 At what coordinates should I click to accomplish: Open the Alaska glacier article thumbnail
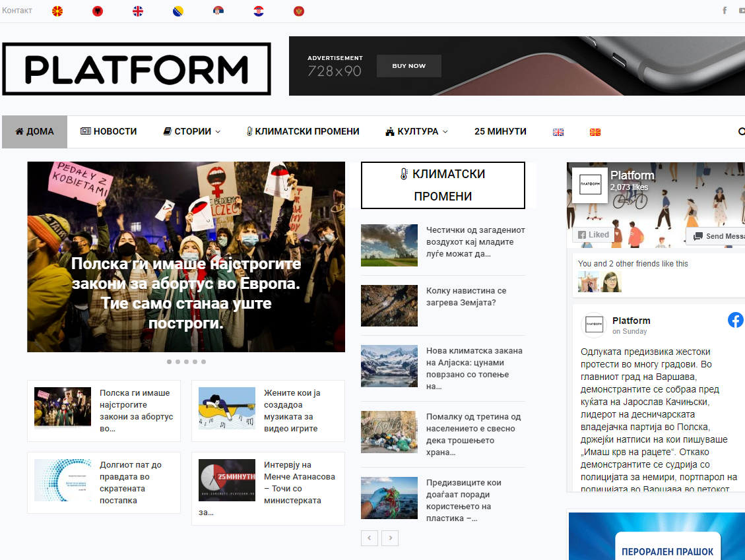pos(389,366)
